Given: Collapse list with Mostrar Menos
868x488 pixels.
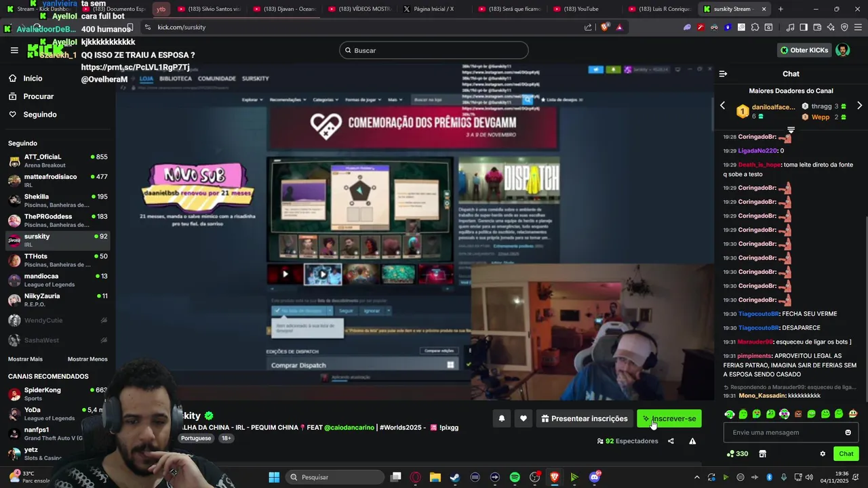Looking at the screenshot, I should tap(87, 359).
